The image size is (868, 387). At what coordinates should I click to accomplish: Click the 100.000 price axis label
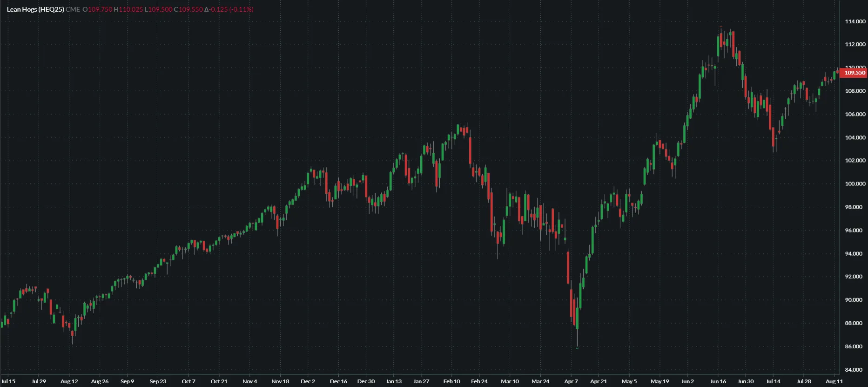[855, 184]
